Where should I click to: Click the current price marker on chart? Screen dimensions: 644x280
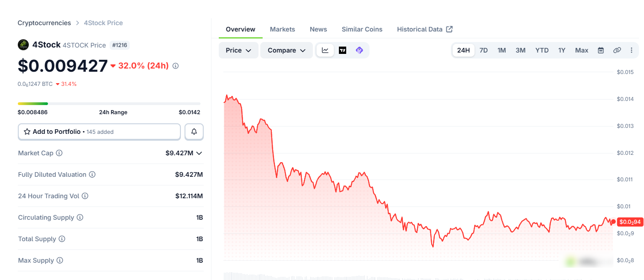[x=630, y=222]
